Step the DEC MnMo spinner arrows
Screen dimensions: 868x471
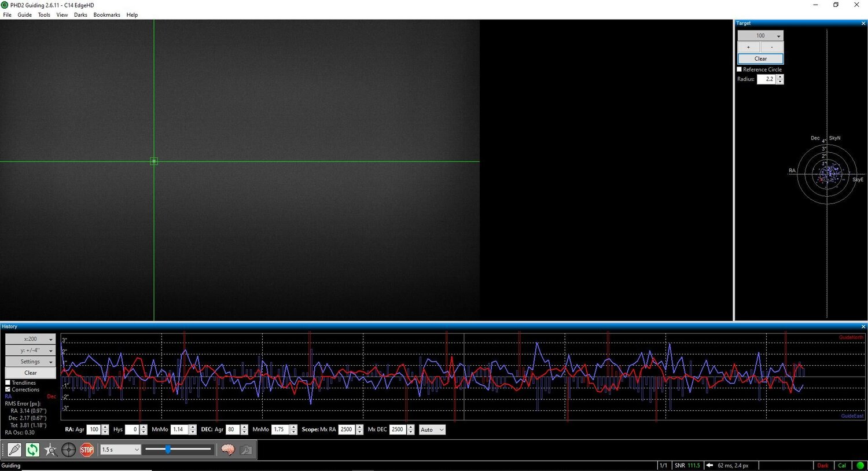pyautogui.click(x=293, y=430)
